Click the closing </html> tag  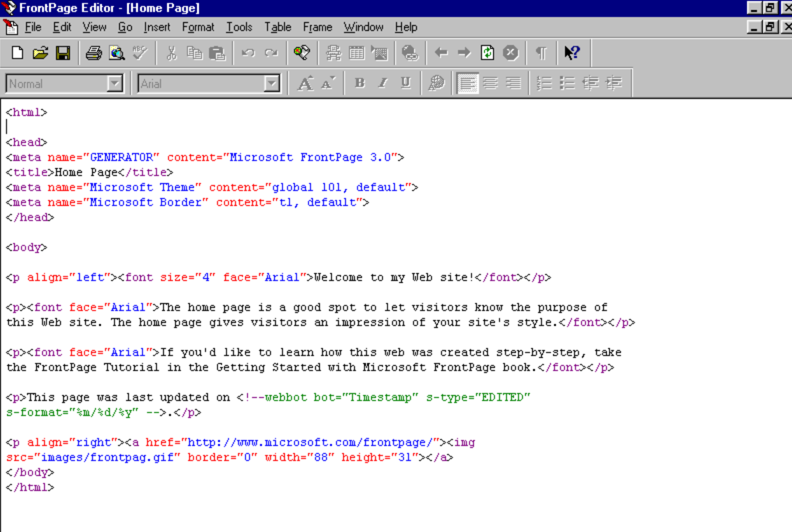point(30,487)
